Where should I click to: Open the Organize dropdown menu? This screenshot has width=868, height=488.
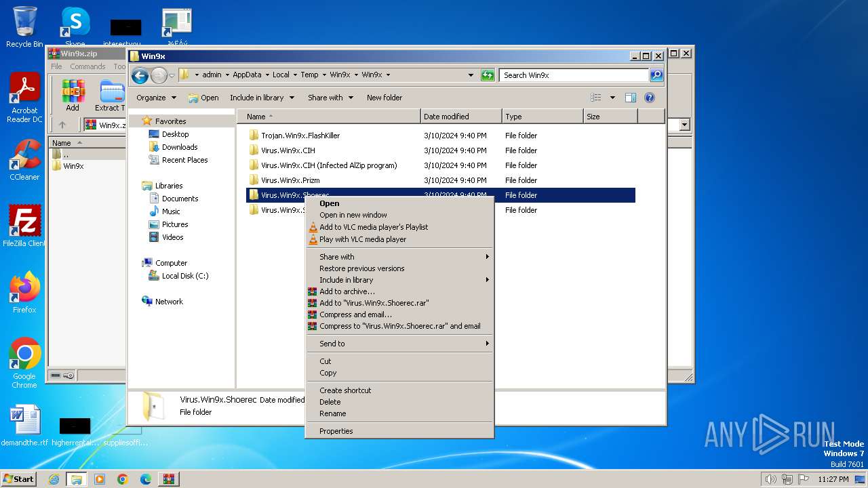point(157,98)
